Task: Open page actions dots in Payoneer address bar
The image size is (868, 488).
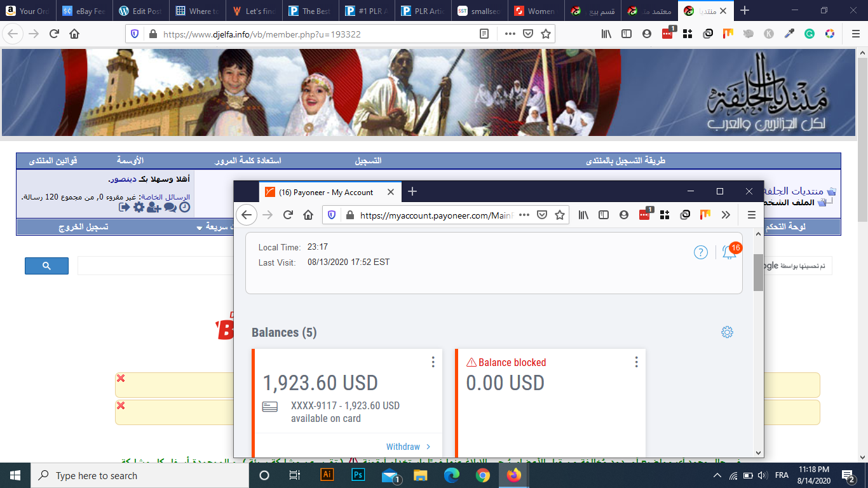Action: click(524, 215)
